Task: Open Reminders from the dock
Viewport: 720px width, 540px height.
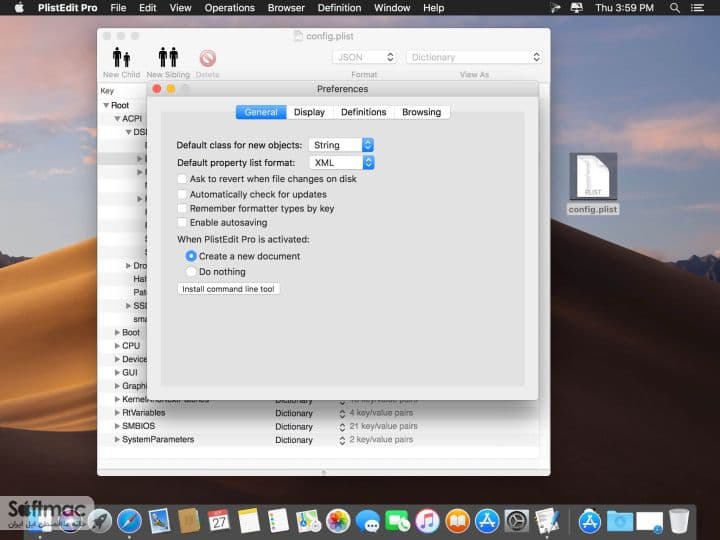Action: (278, 521)
